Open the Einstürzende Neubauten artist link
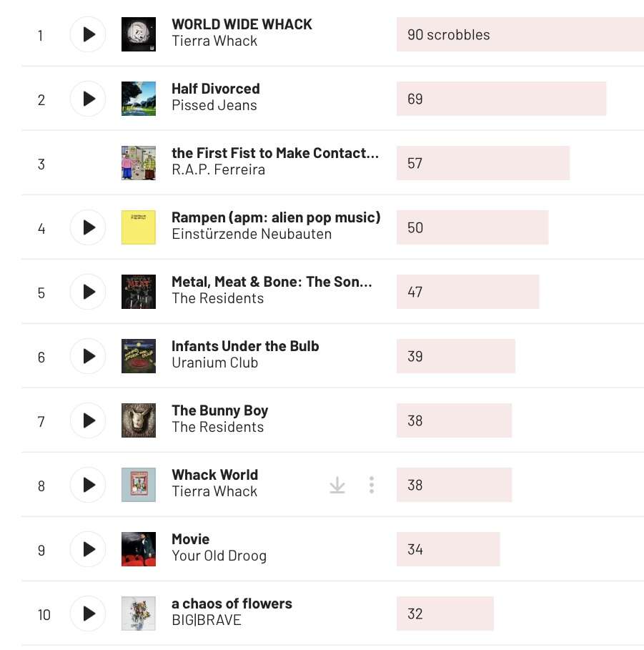644x650 pixels. pyautogui.click(x=252, y=235)
